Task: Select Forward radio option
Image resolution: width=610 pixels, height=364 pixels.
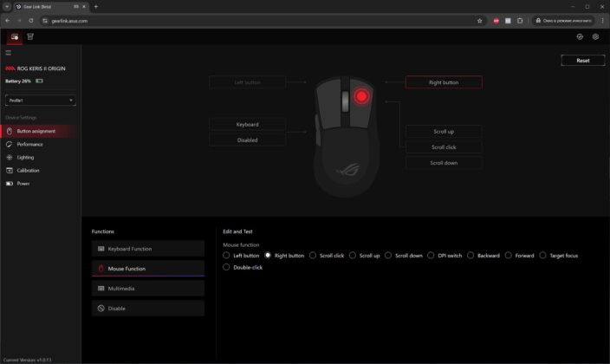Action: (x=508, y=256)
